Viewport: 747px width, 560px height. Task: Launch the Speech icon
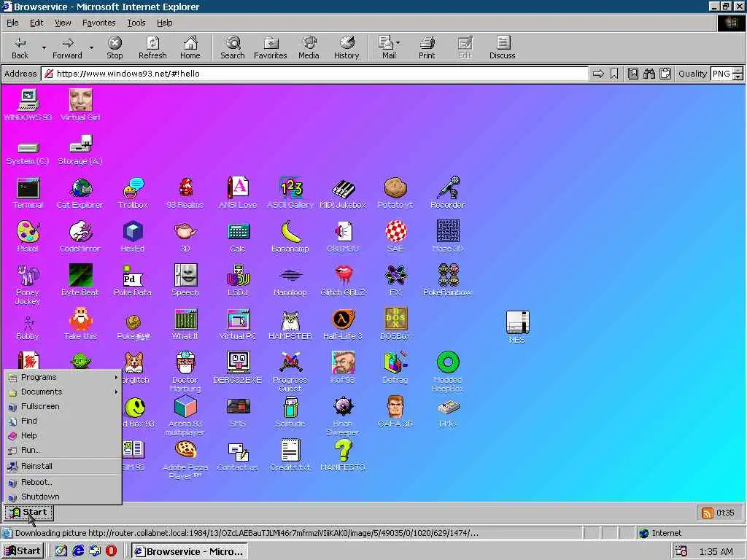(x=185, y=281)
